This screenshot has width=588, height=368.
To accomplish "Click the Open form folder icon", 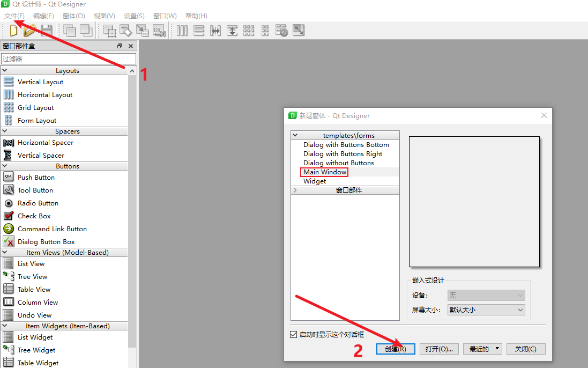I will click(x=29, y=31).
